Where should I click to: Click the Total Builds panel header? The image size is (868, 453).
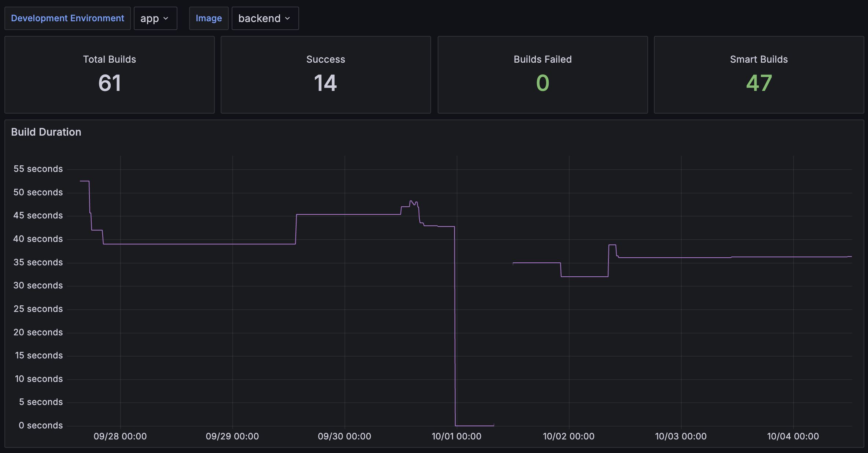tap(109, 59)
